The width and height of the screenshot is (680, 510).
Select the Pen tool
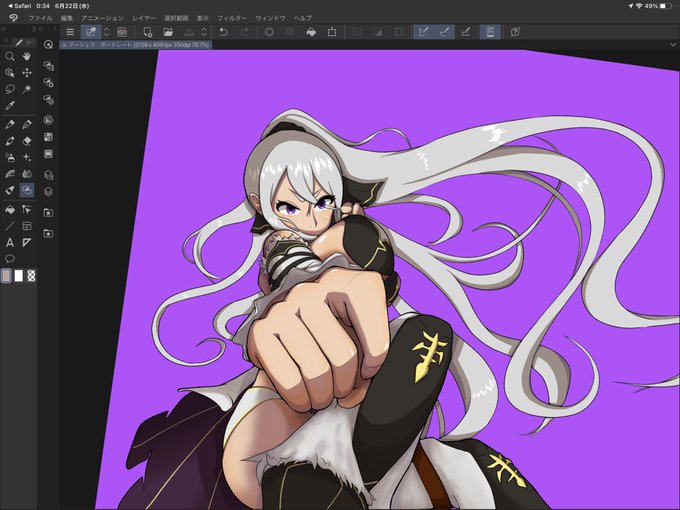point(10,125)
